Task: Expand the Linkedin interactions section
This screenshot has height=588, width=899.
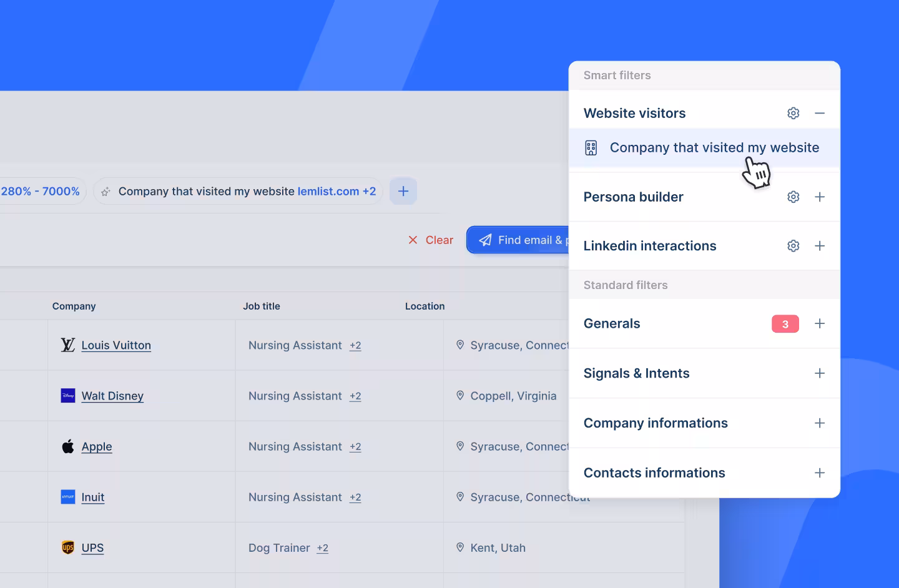Action: click(820, 246)
